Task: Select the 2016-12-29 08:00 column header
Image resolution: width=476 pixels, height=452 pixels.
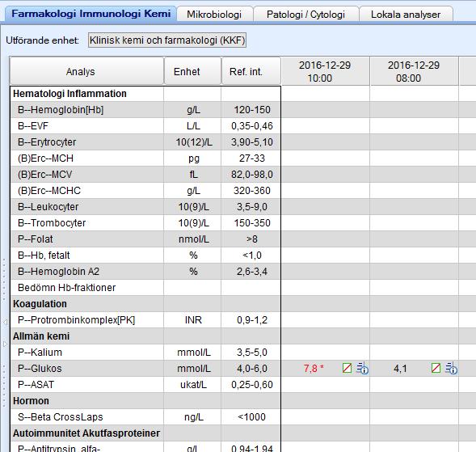Action: [414, 72]
